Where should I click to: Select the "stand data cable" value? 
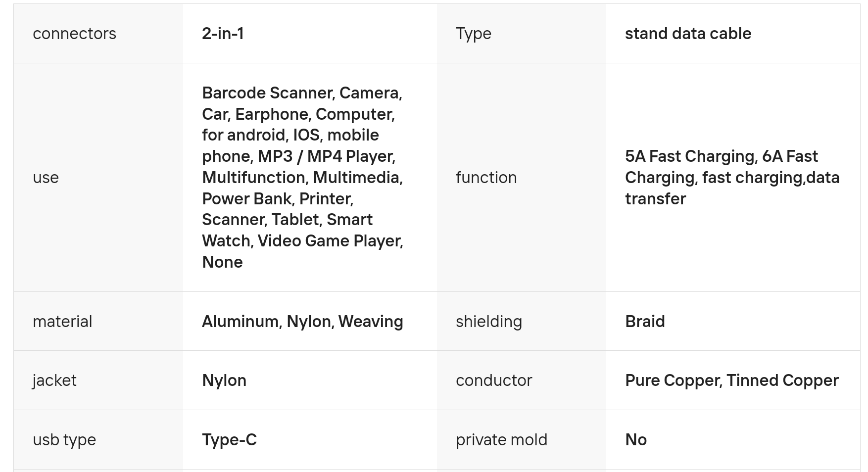[688, 34]
